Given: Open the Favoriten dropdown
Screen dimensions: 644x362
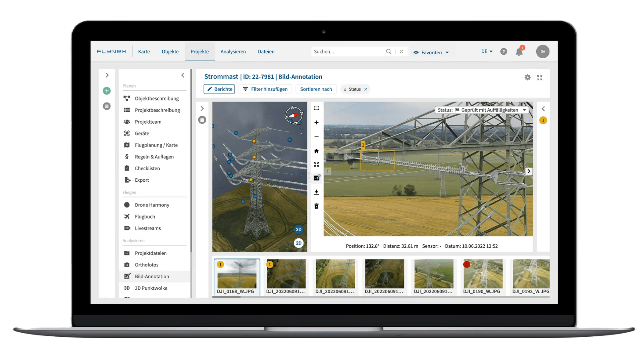Looking at the screenshot, I should coord(431,53).
